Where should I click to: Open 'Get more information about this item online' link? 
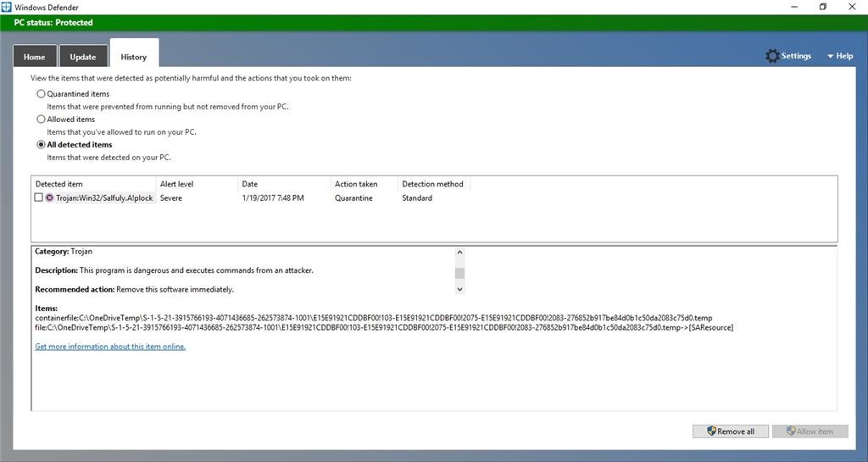tap(110, 347)
